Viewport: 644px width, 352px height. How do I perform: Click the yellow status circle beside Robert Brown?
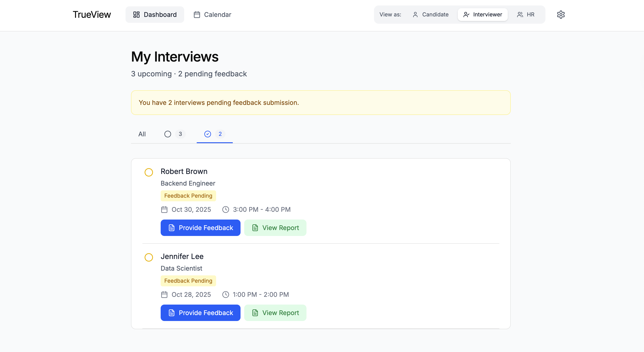click(149, 172)
